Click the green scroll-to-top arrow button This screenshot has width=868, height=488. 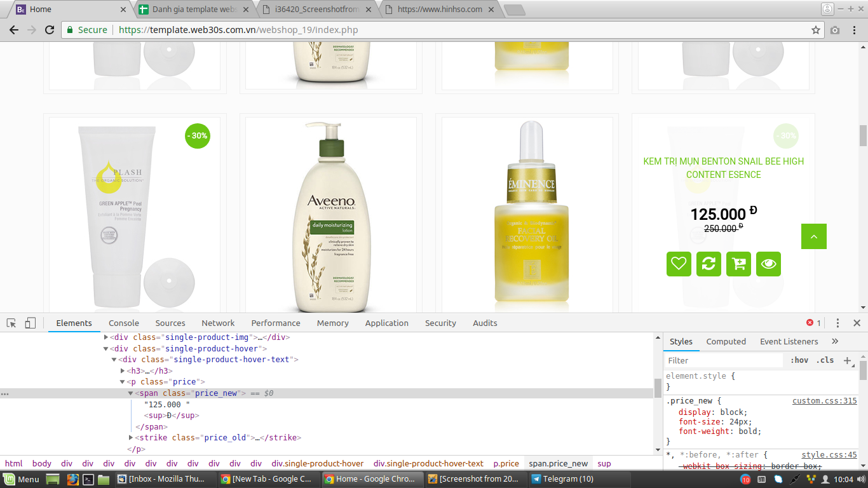click(814, 236)
